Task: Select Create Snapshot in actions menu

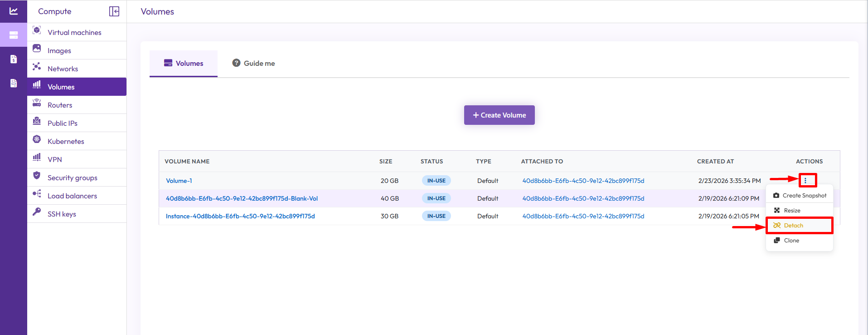Action: tap(800, 196)
